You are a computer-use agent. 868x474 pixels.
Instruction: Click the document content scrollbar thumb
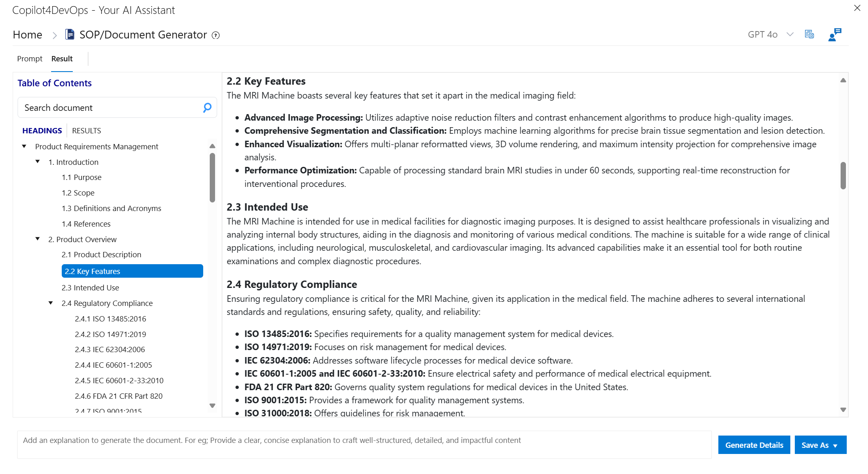tap(843, 175)
